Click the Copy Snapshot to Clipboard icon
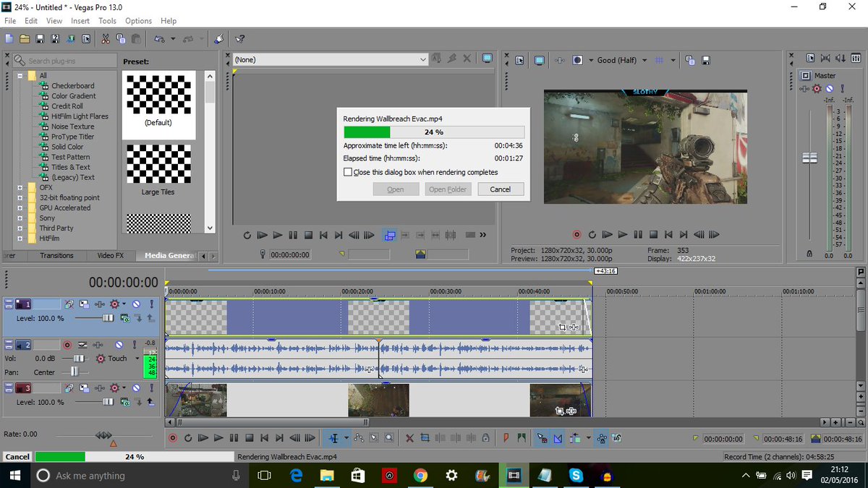Viewport: 868px width, 488px height. pos(690,61)
